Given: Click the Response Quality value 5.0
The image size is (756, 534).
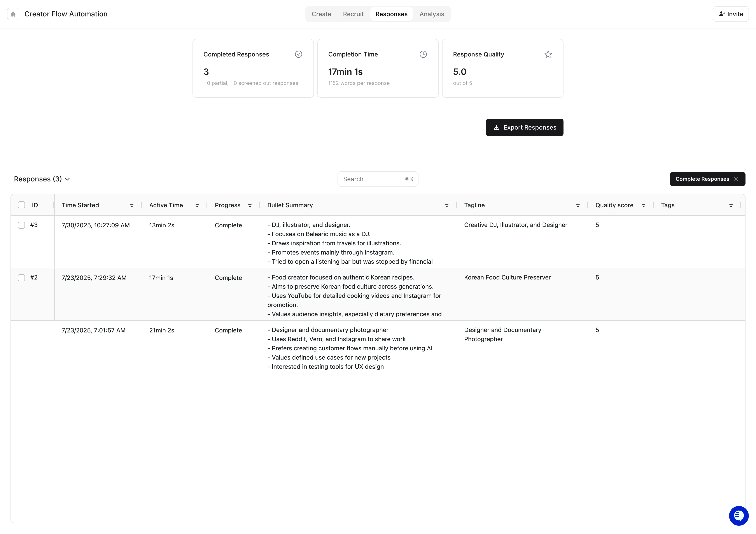Looking at the screenshot, I should [459, 72].
